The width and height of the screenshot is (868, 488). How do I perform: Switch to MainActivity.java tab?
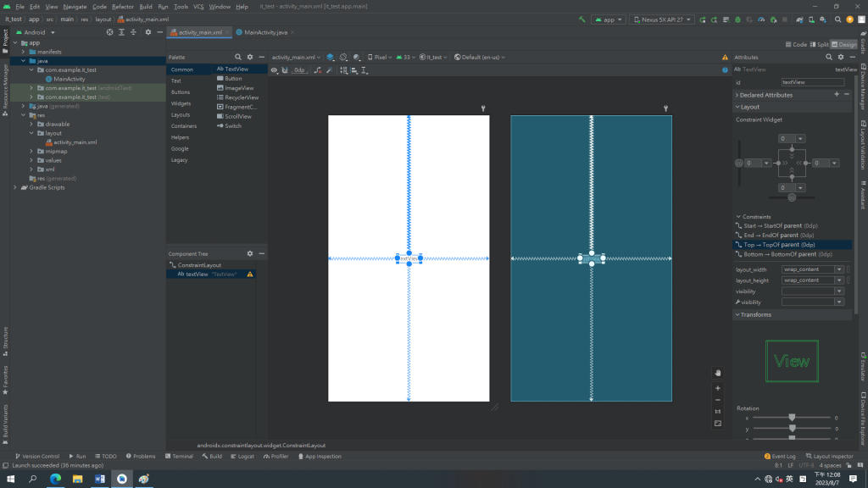pos(264,32)
